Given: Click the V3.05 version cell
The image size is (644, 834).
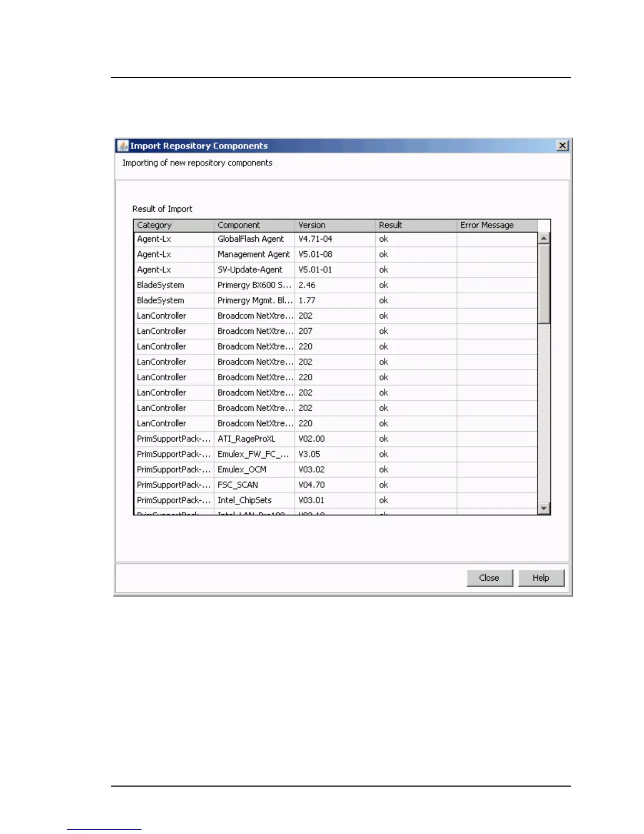Looking at the screenshot, I should (335, 454).
